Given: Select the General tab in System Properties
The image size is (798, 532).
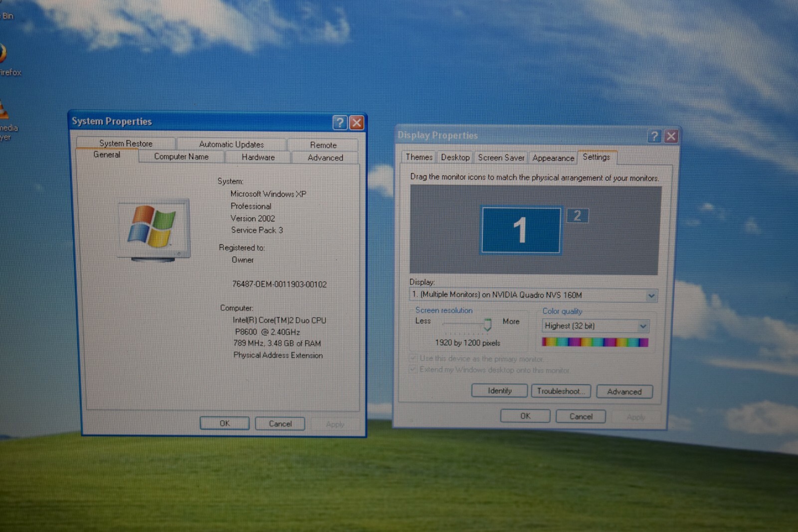Looking at the screenshot, I should (107, 155).
